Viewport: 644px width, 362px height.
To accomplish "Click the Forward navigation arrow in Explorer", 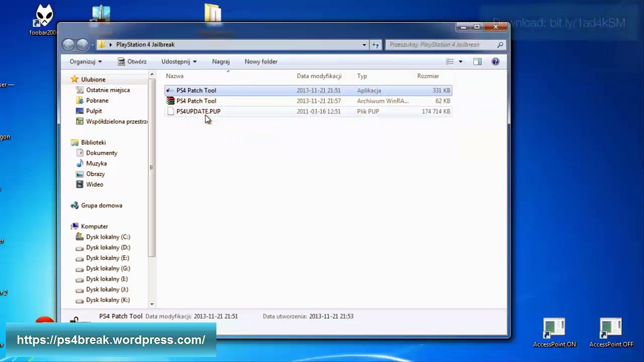I will pos(83,45).
